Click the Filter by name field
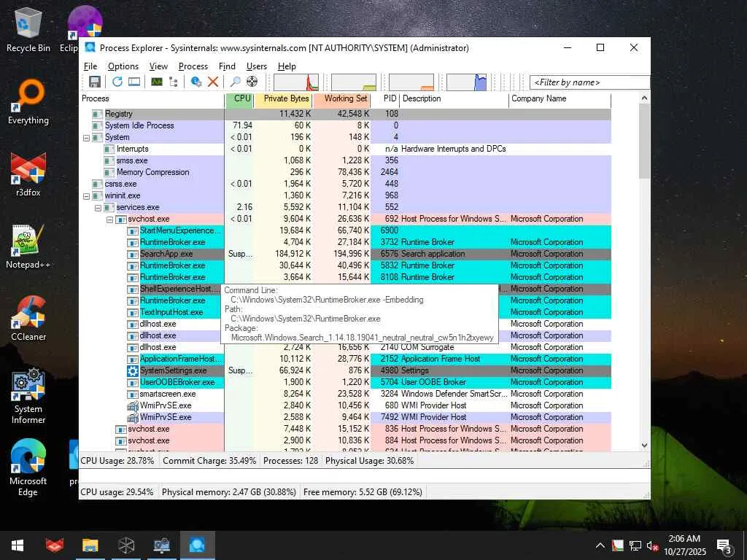Image resolution: width=747 pixels, height=560 pixels. click(x=589, y=82)
